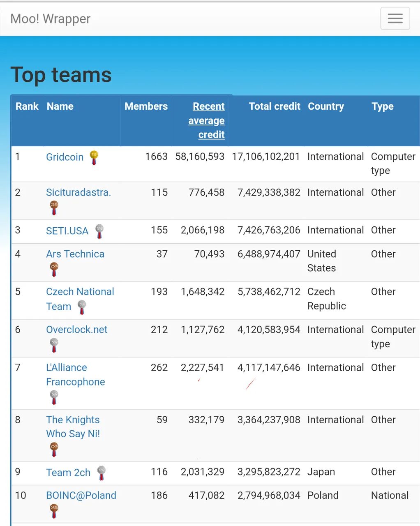Image resolution: width=420 pixels, height=526 pixels.
Task: Select recent average credit 58,160,593
Action: point(200,157)
